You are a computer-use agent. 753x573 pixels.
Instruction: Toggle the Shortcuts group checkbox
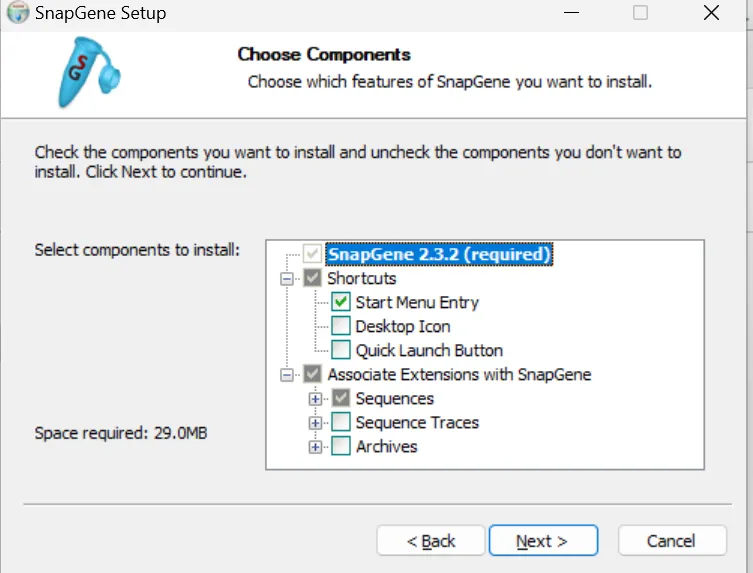313,278
